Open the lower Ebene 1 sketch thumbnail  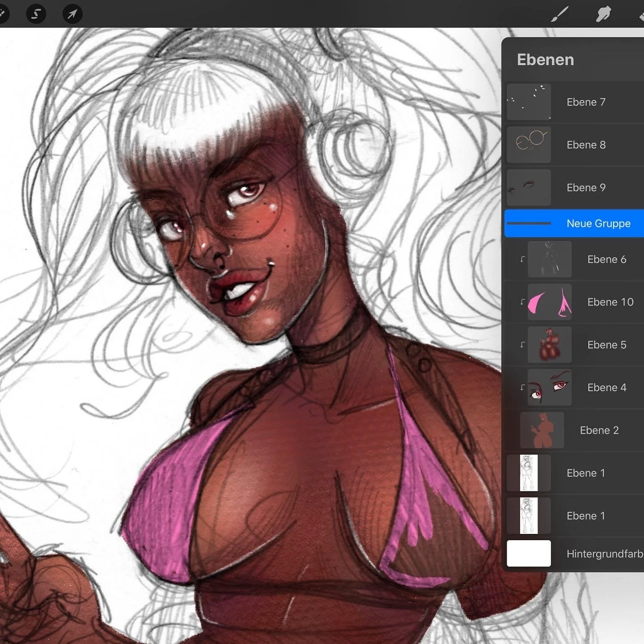tap(529, 516)
